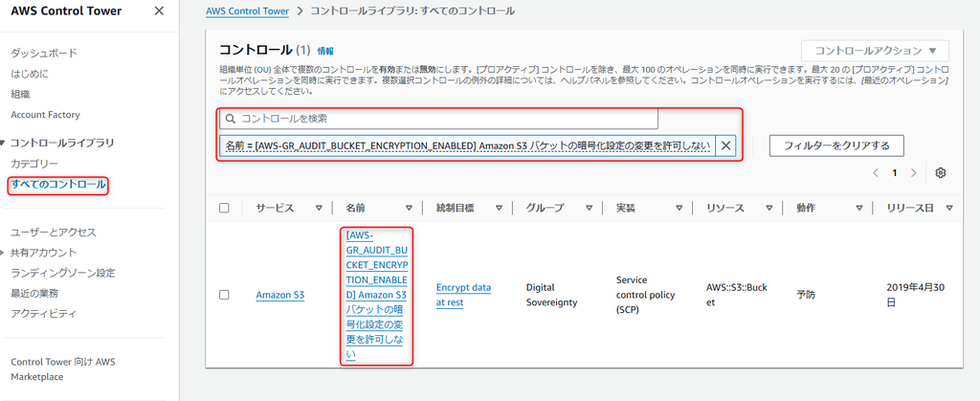Click the コントロールライブラリ sidebar heading
Viewport: 980px width, 401px height.
pos(62,143)
